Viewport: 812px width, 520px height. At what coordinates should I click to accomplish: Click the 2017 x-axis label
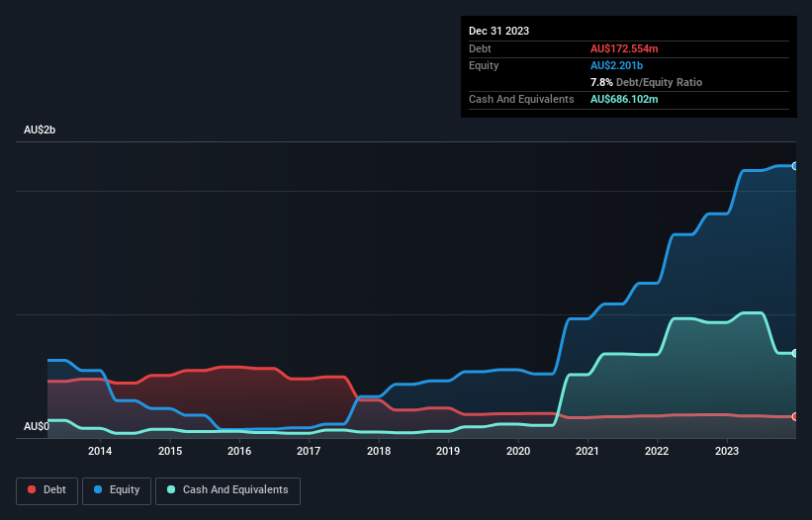[309, 451]
